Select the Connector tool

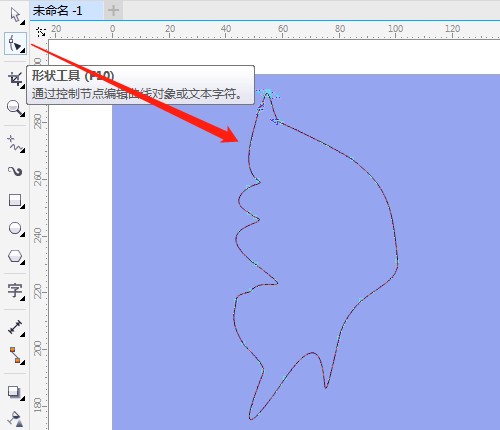tap(16, 355)
